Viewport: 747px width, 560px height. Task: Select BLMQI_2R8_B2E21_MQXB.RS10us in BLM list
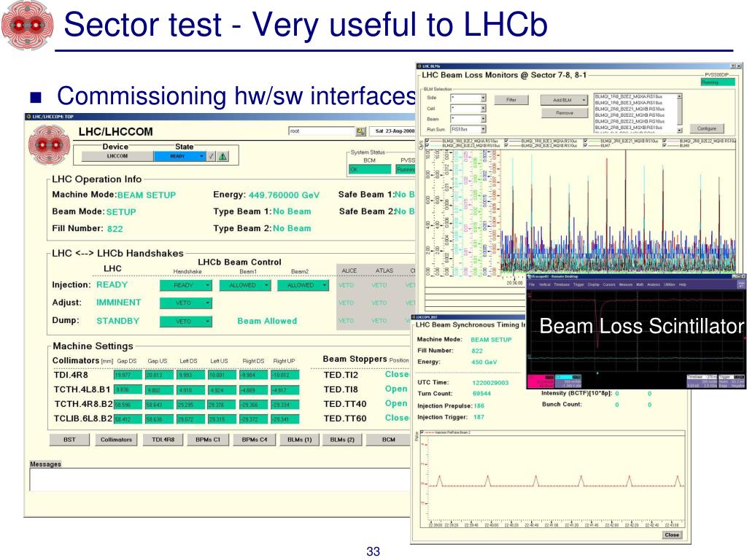pos(630,109)
